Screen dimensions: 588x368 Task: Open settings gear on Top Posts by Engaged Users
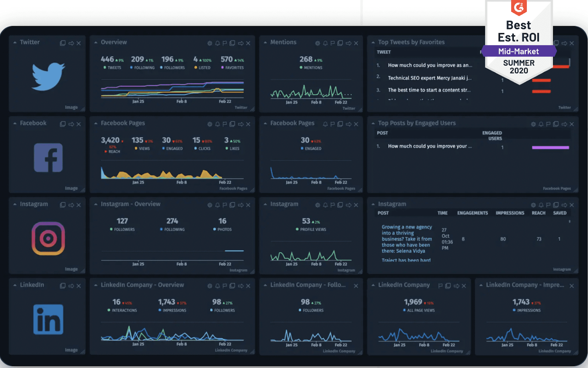[x=533, y=124]
